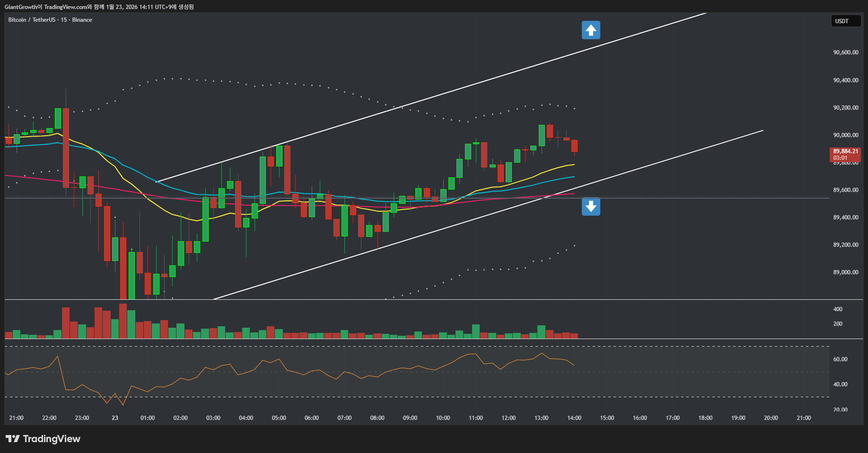Select the red 89,884.21 current price label

click(845, 154)
